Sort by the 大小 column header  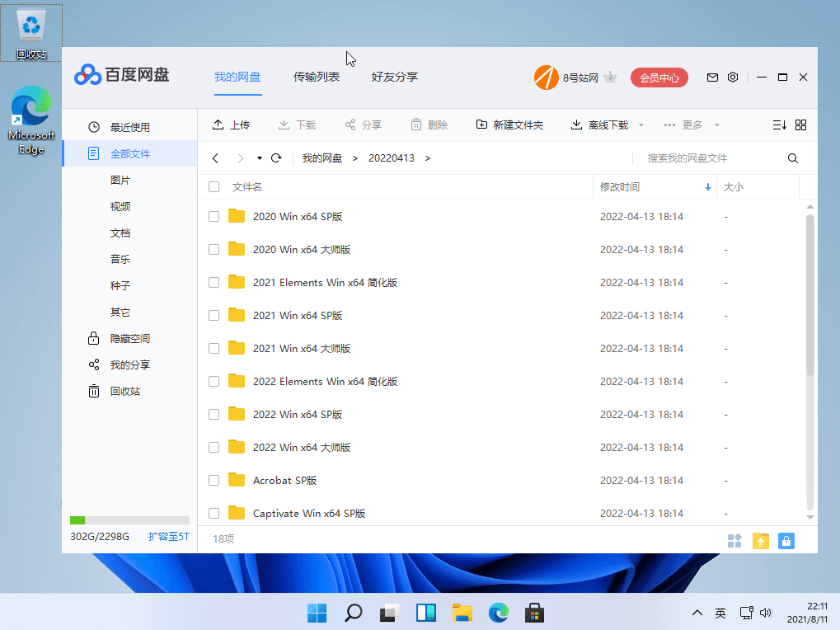[x=734, y=187]
